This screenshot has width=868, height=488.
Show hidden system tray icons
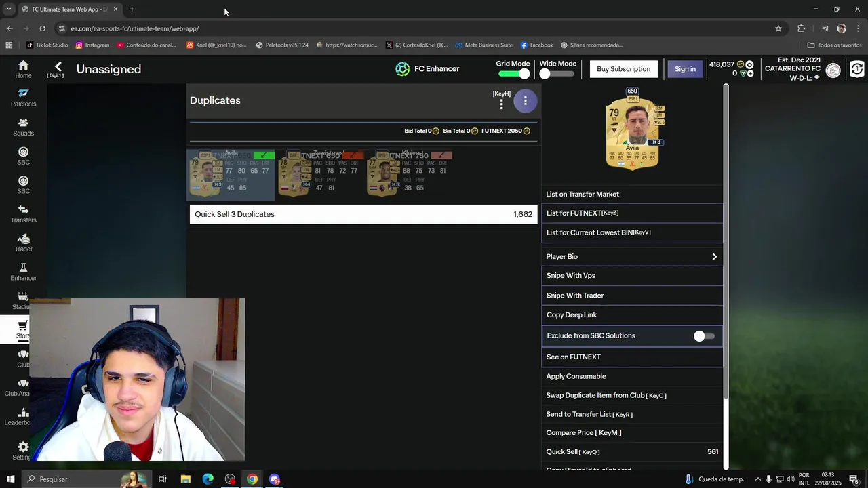click(x=758, y=479)
